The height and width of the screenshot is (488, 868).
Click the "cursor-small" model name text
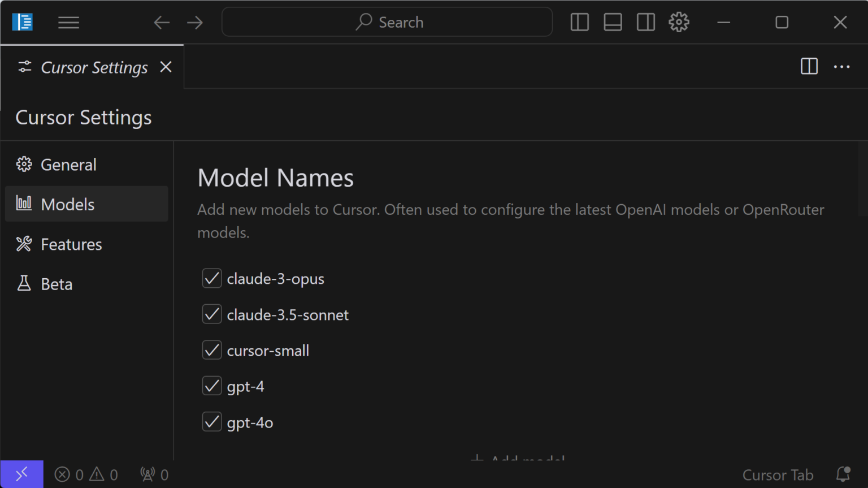pos(268,351)
